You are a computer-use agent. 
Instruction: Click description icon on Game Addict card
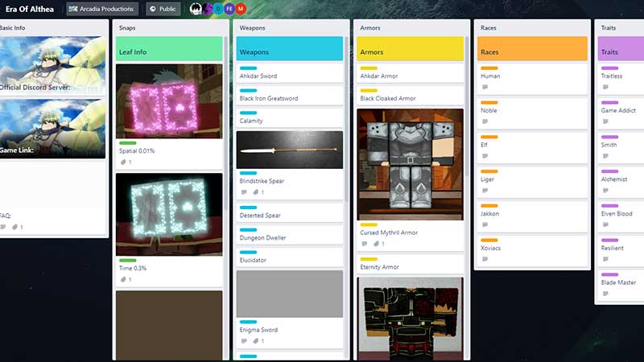pyautogui.click(x=605, y=122)
